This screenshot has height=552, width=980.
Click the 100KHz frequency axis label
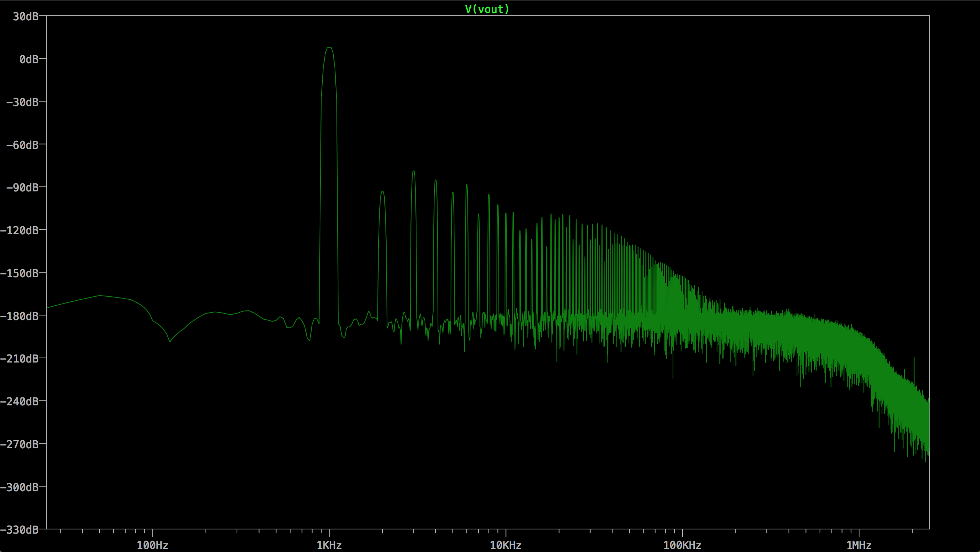click(x=682, y=545)
